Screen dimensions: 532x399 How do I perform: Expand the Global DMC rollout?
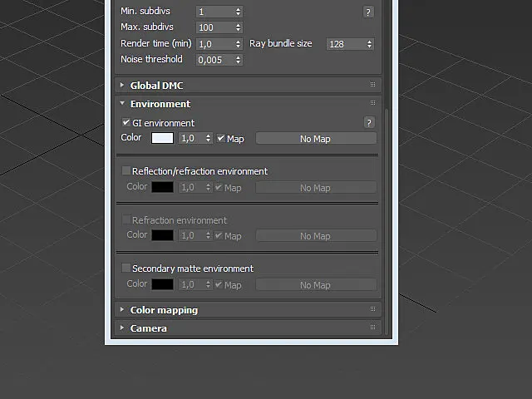(122, 85)
